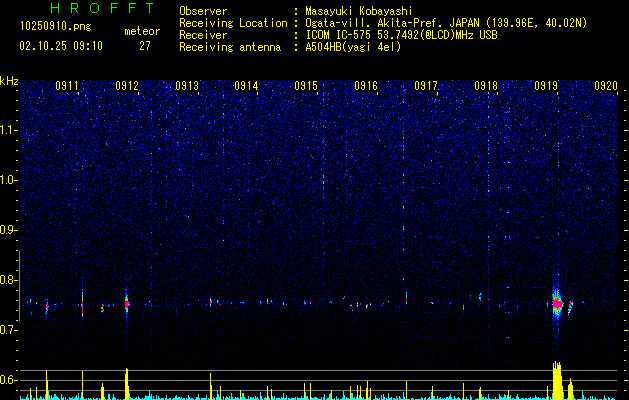The image size is (629, 400).
Task: Click the Receiving Location label
Action: point(233,23)
